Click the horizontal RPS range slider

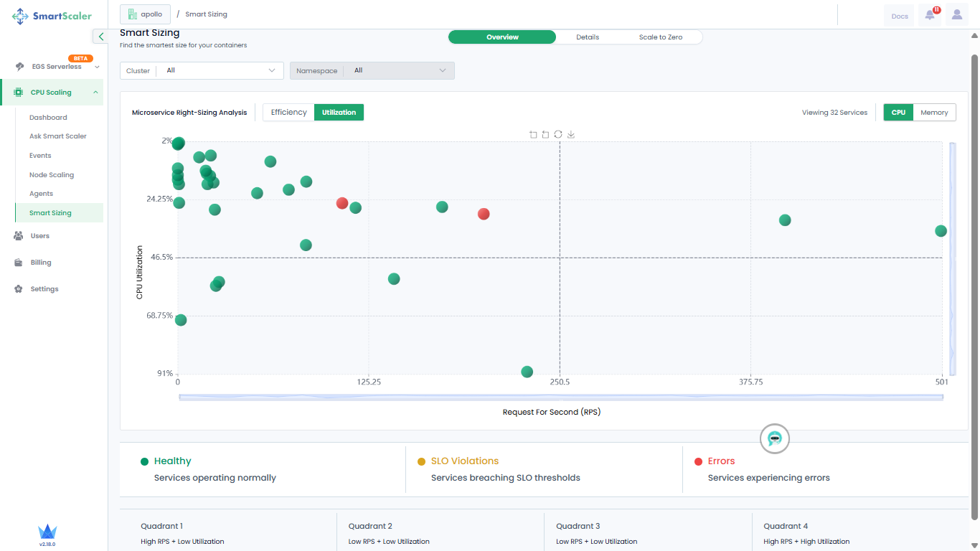click(560, 397)
